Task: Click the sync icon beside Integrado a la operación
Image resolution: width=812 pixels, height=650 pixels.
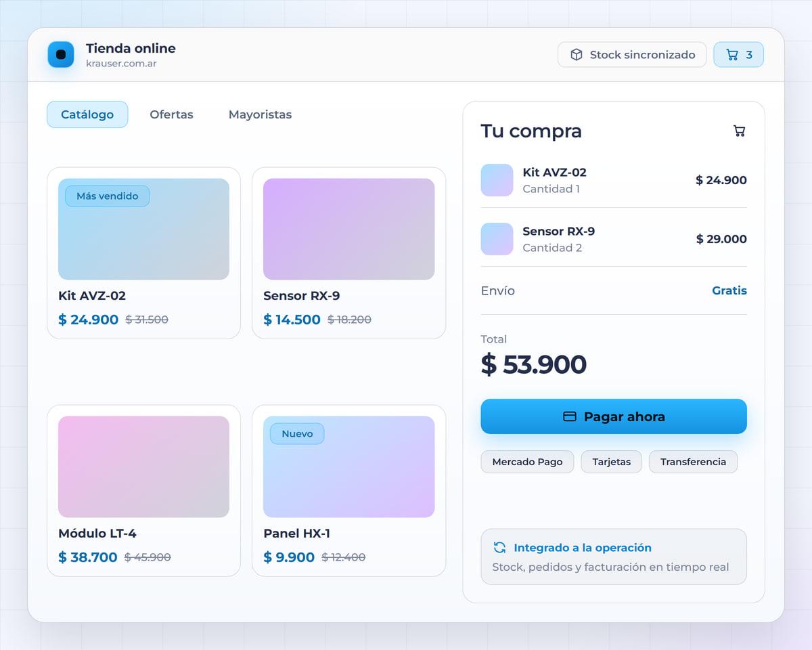Action: [x=499, y=548]
